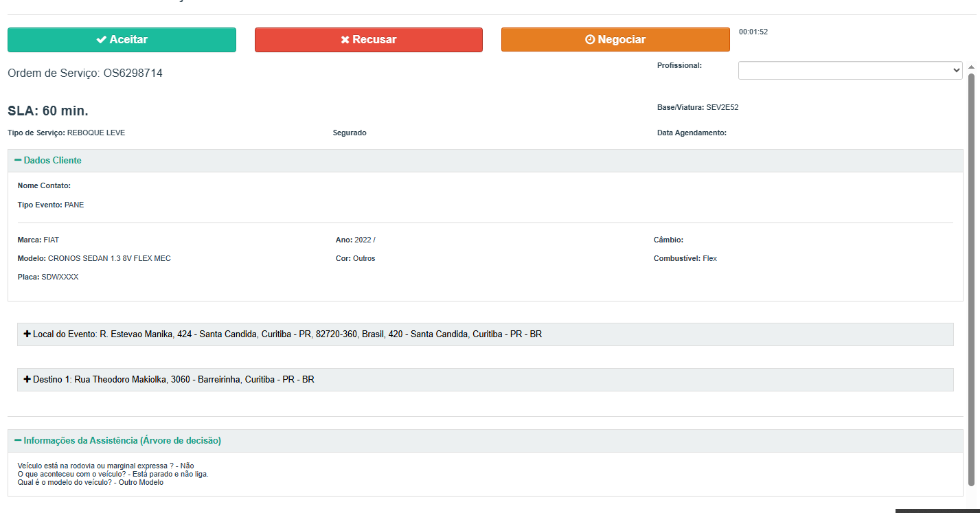Click the scrollbar up arrow

971,67
